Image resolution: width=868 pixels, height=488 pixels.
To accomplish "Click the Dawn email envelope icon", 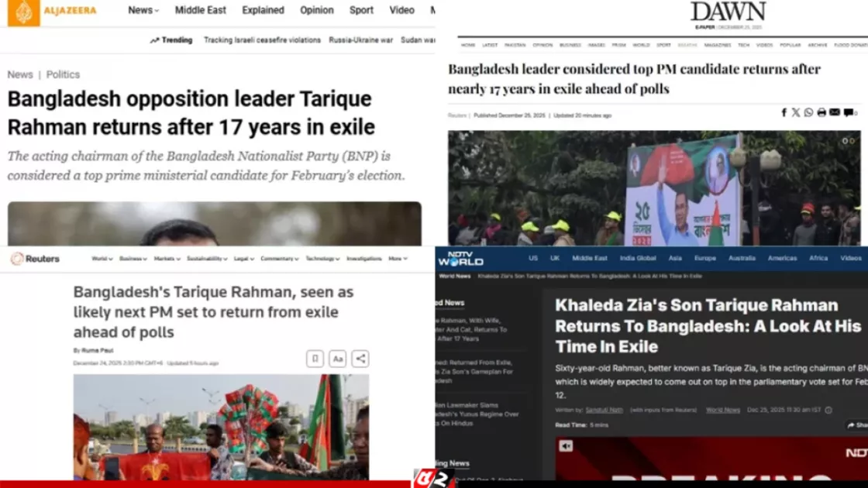I will click(834, 113).
